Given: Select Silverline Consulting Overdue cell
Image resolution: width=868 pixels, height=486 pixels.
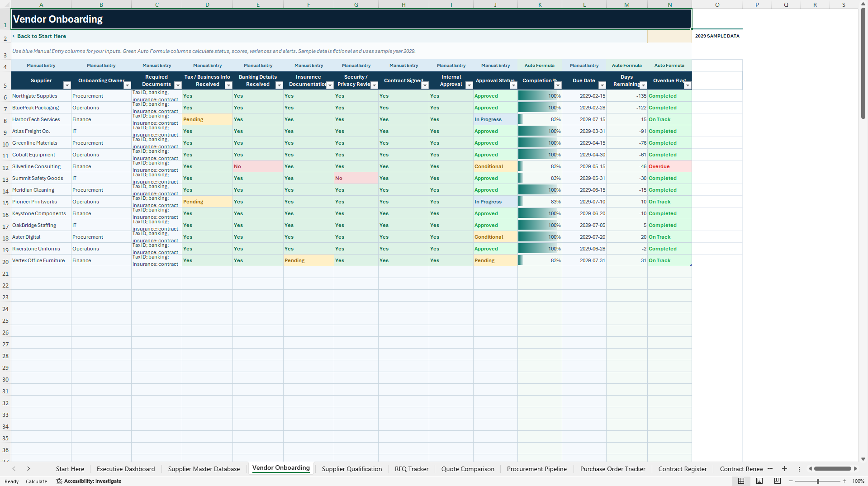Looking at the screenshot, I should 669,166.
